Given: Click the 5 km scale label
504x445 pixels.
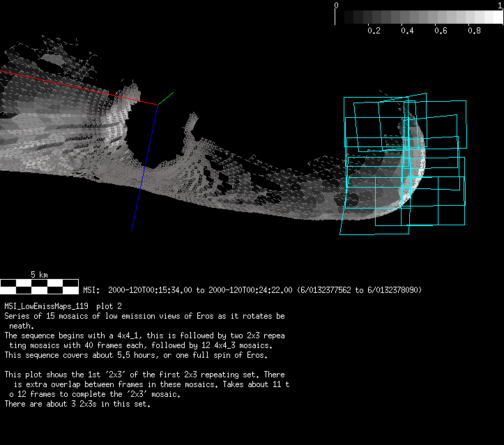Looking at the screenshot, I should click(39, 275).
